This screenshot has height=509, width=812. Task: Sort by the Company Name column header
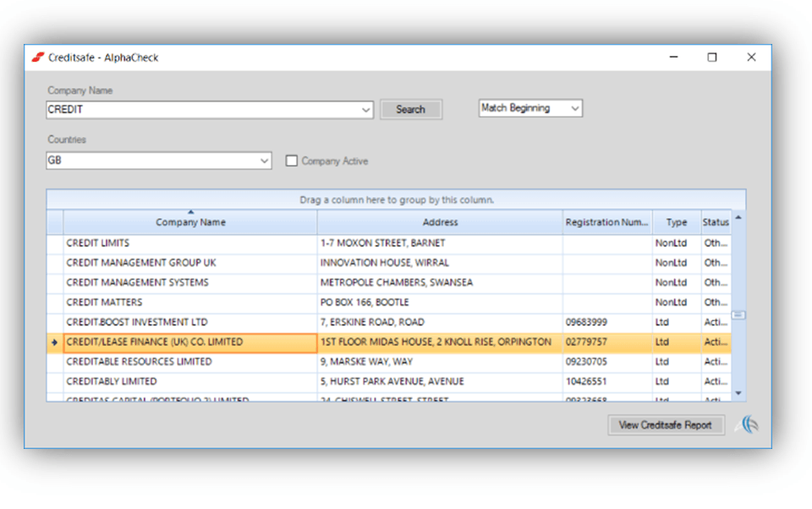(x=190, y=222)
